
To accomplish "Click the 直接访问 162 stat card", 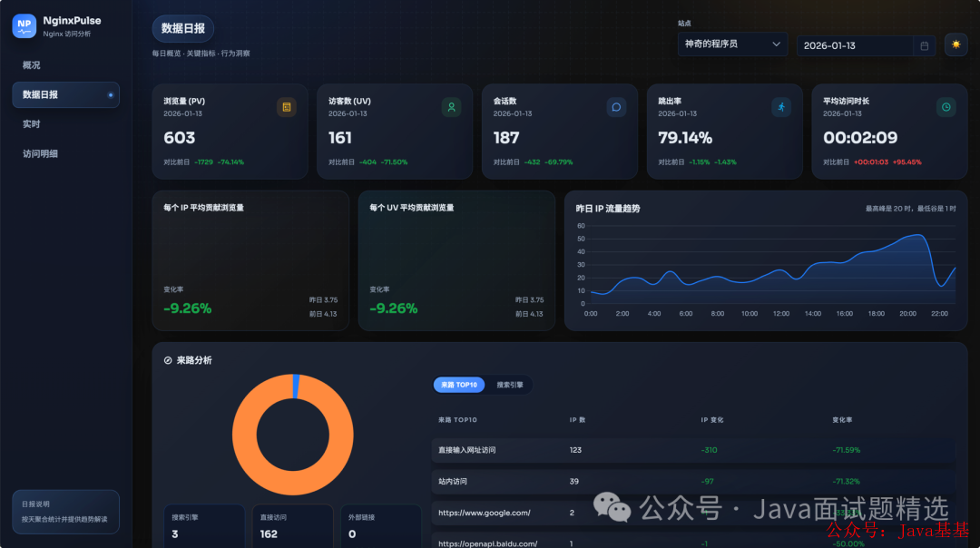I will coord(292,526).
